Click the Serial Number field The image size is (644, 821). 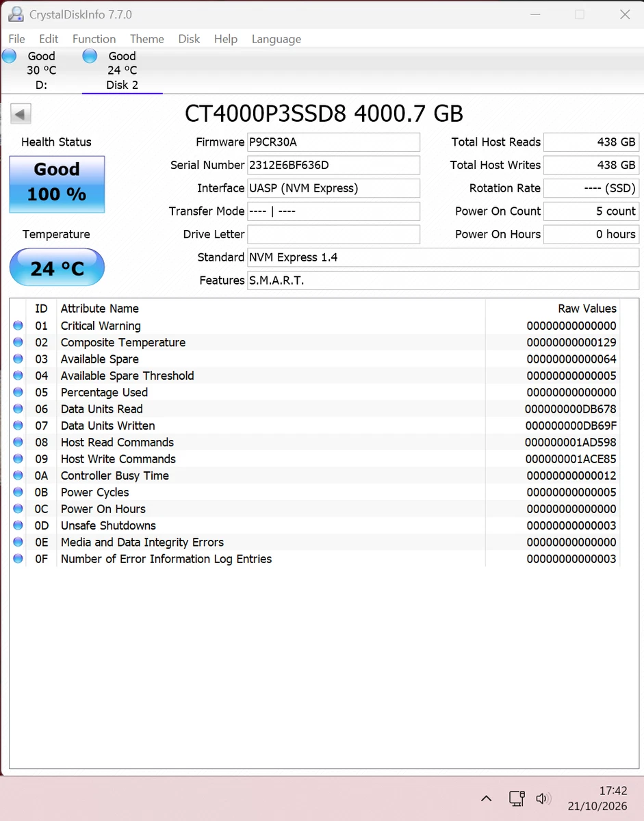(x=333, y=165)
